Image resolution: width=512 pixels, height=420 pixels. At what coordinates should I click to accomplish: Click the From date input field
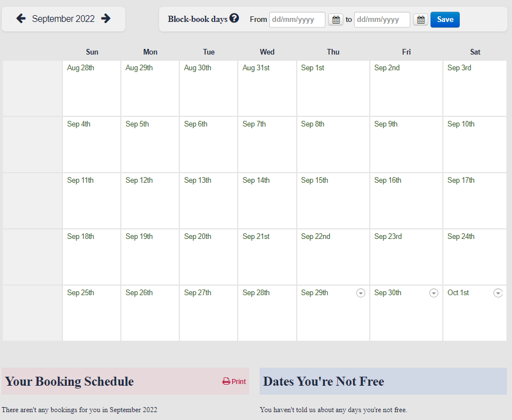pos(297,19)
